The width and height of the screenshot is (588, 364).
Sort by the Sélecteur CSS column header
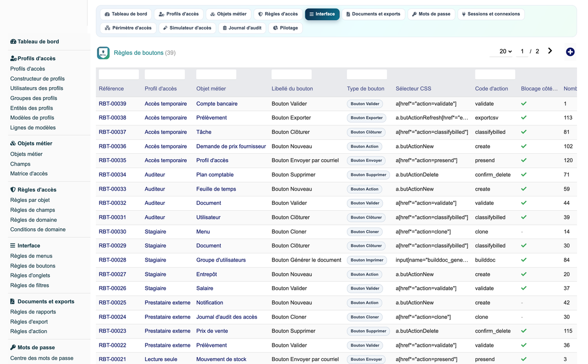pos(414,89)
